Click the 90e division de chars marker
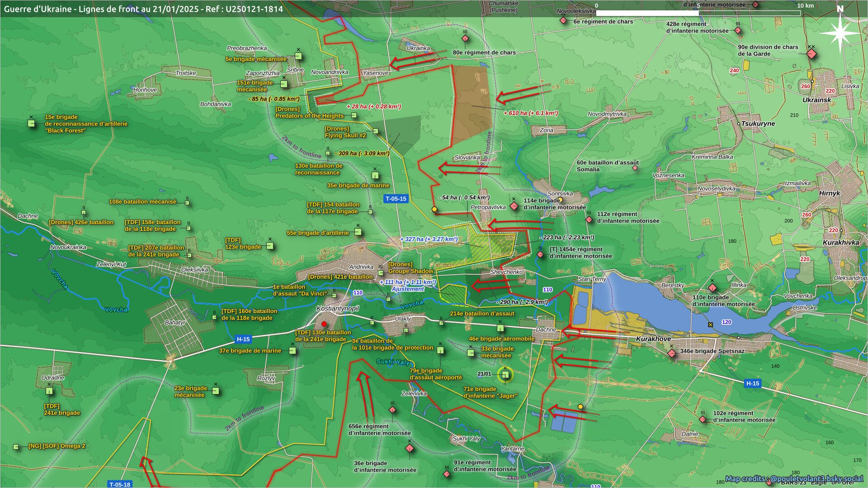The image size is (868, 488). (812, 54)
